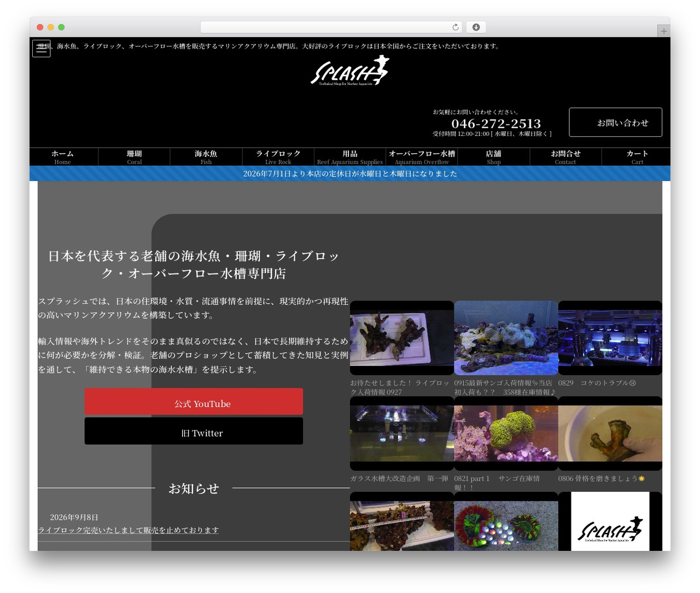
Task: Open video thumbnail 0821 part 1 サンゴ在庫情報
Action: pyautogui.click(x=506, y=433)
